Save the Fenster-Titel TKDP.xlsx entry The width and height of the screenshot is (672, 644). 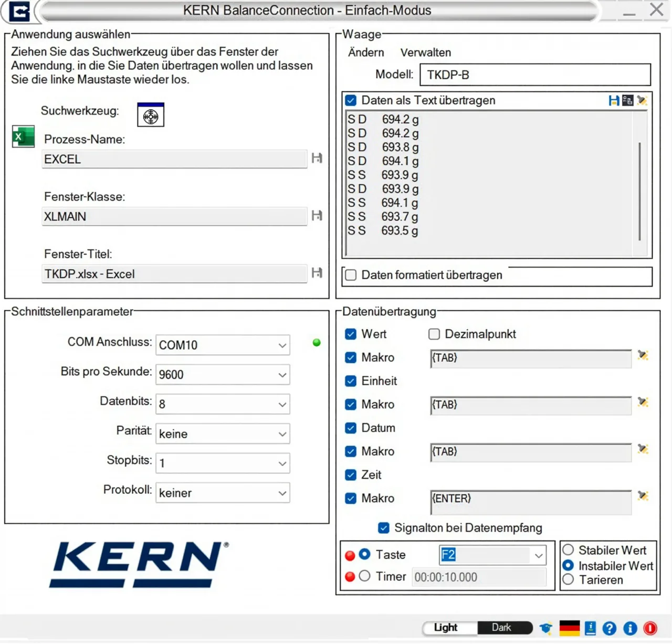[x=317, y=272]
